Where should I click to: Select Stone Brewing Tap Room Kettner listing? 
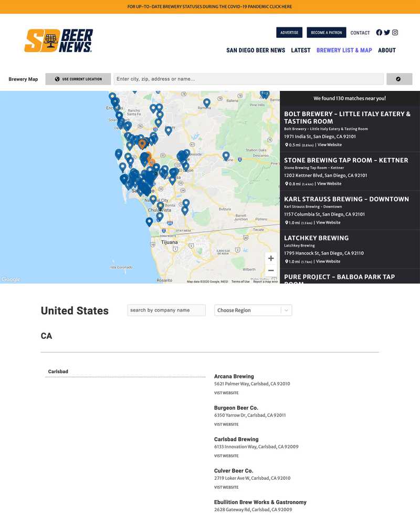pos(350,171)
